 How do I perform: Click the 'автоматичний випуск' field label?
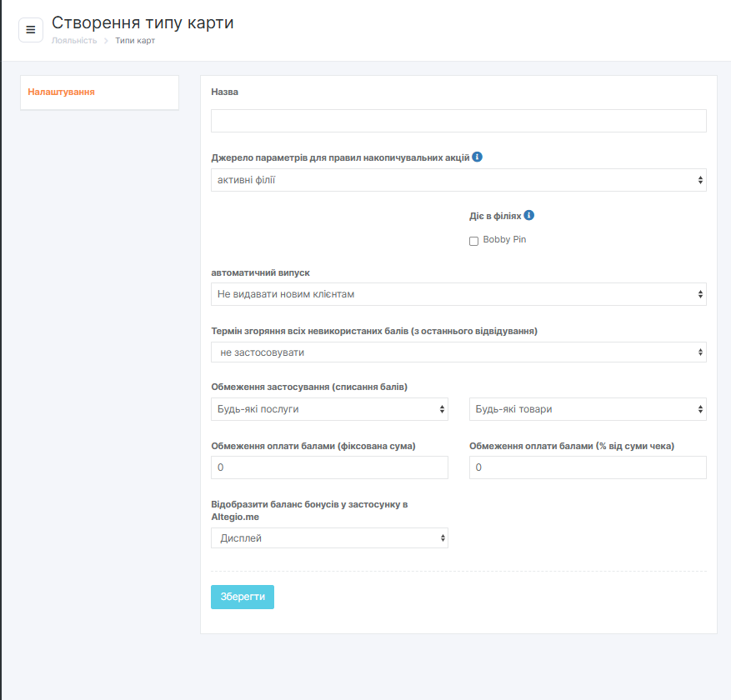261,272
